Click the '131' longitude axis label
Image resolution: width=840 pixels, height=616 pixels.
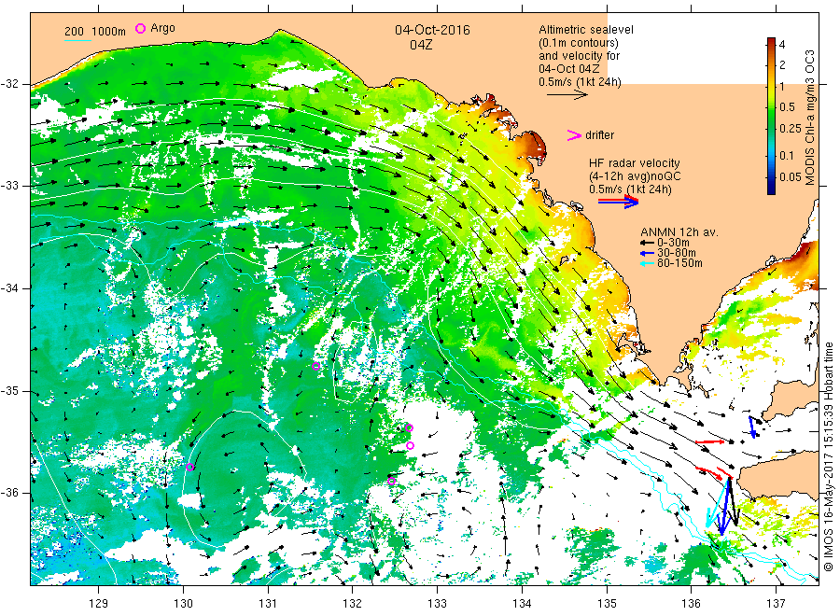pos(268,604)
